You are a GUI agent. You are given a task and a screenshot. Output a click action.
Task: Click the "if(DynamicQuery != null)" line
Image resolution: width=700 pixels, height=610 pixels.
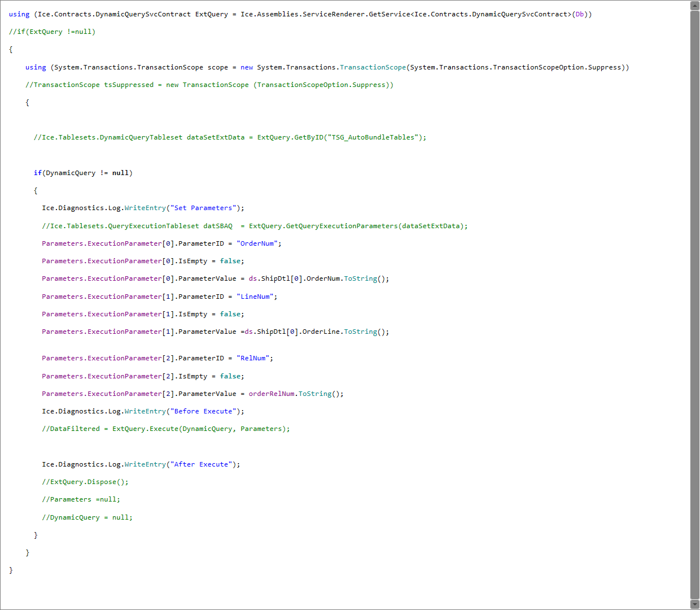pyautogui.click(x=83, y=173)
